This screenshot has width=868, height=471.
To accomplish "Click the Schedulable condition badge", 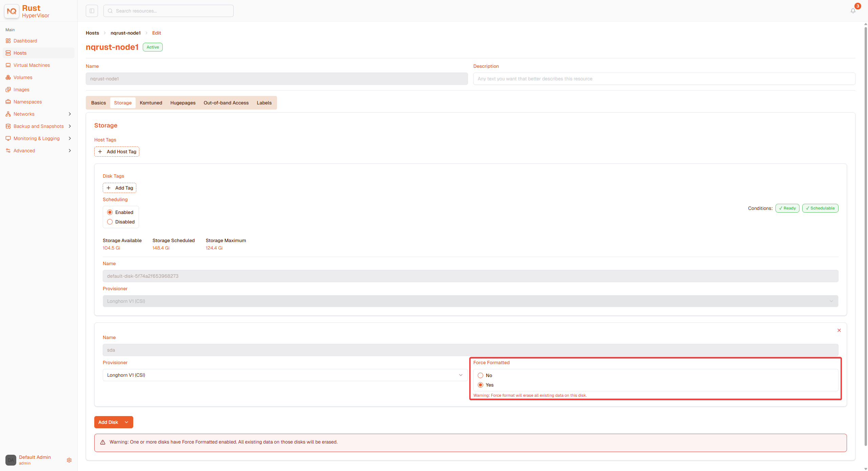I will [x=820, y=208].
